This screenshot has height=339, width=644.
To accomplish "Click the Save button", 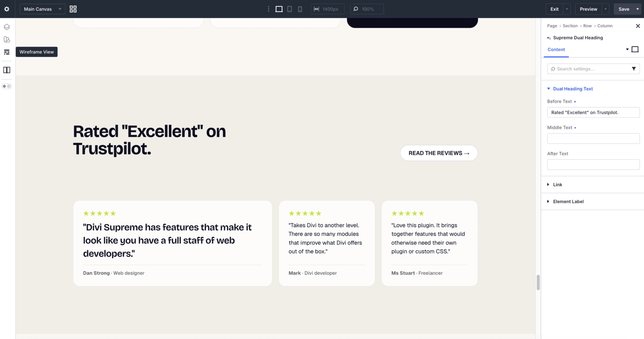I will tap(624, 9).
